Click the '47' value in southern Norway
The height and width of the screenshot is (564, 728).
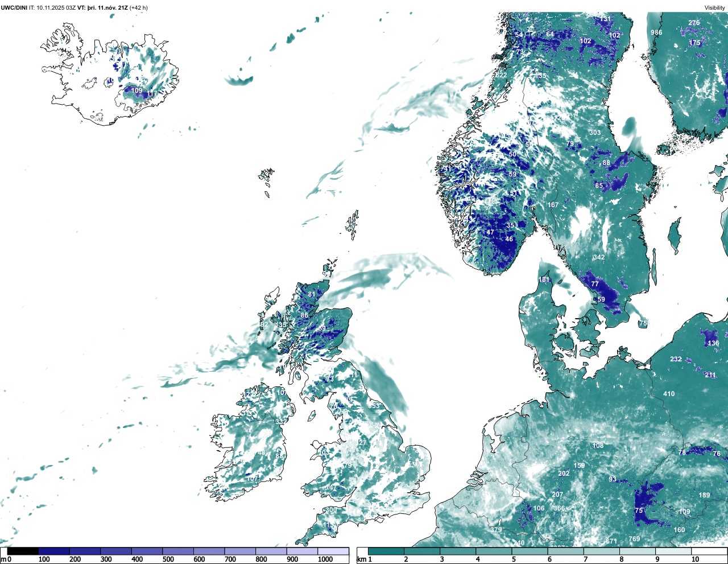[x=490, y=232]
